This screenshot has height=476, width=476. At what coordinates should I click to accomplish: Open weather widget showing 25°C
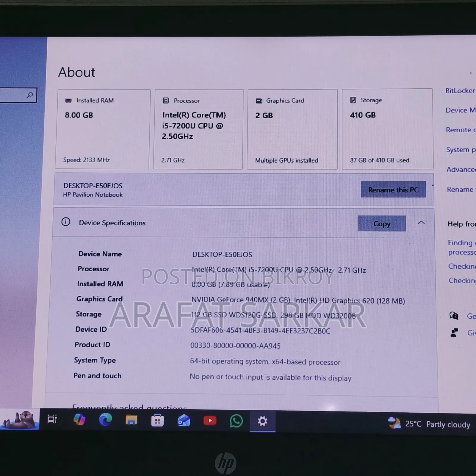(x=429, y=424)
